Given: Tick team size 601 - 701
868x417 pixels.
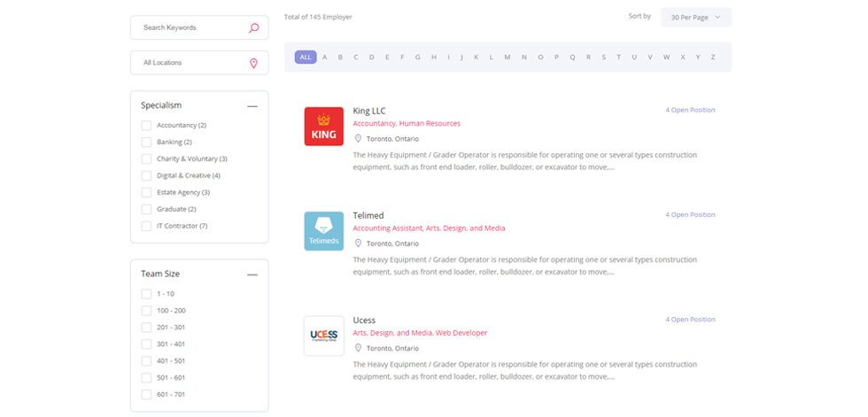Looking at the screenshot, I should (146, 394).
